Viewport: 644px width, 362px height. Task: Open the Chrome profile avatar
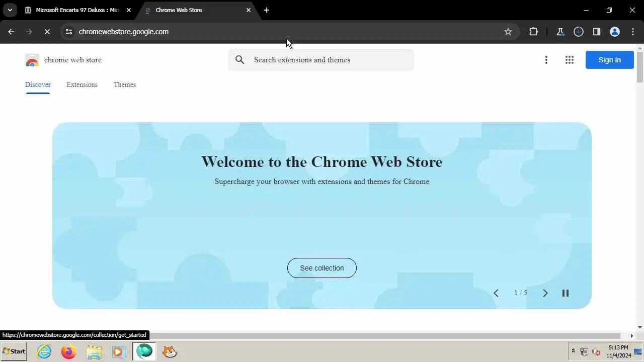pyautogui.click(x=615, y=32)
